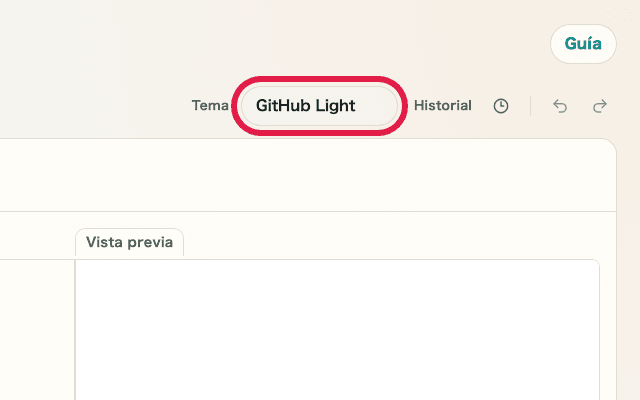Click the empty panel header above Vista previa
The image size is (640, 400).
click(x=300, y=176)
